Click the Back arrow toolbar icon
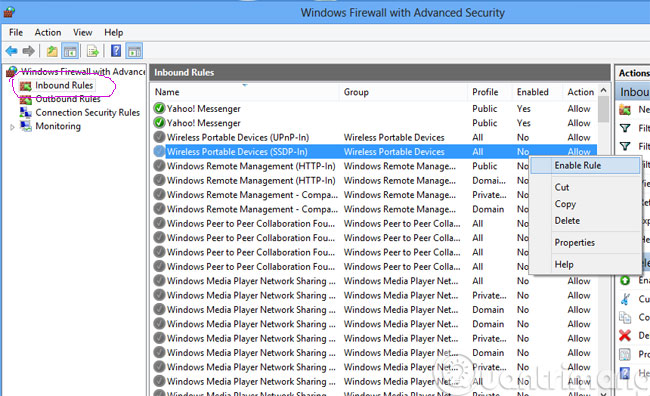This screenshot has width=650, height=396. (12, 51)
